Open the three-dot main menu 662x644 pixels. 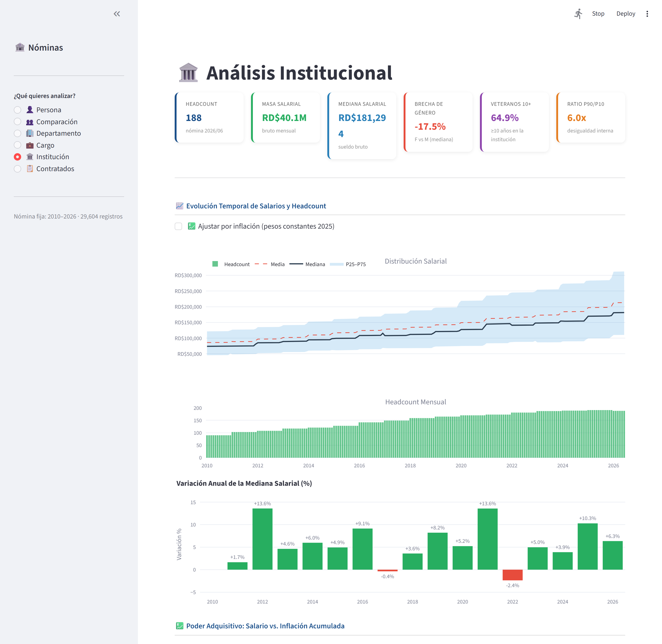(647, 14)
